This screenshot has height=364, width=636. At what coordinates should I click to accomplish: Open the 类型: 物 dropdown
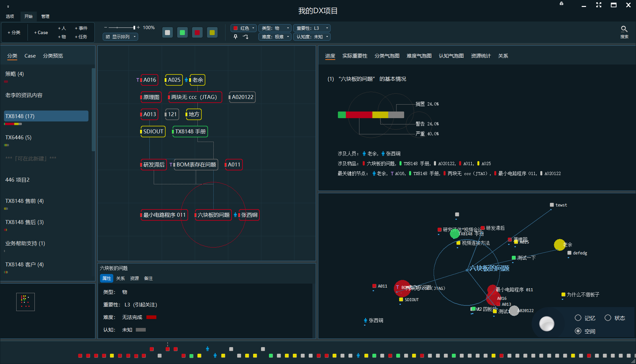275,28
